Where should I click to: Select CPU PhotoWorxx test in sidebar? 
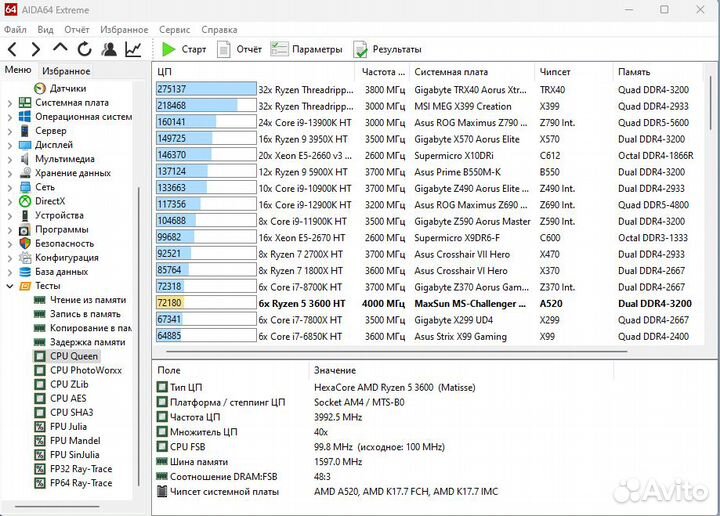click(84, 370)
